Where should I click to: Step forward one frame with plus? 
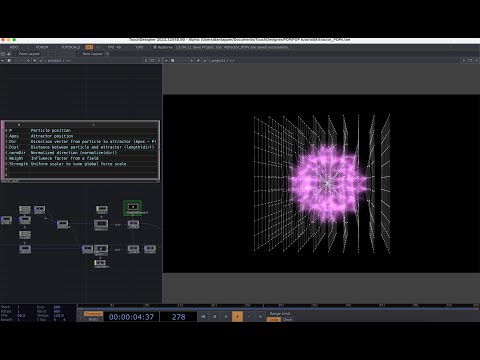(260, 317)
